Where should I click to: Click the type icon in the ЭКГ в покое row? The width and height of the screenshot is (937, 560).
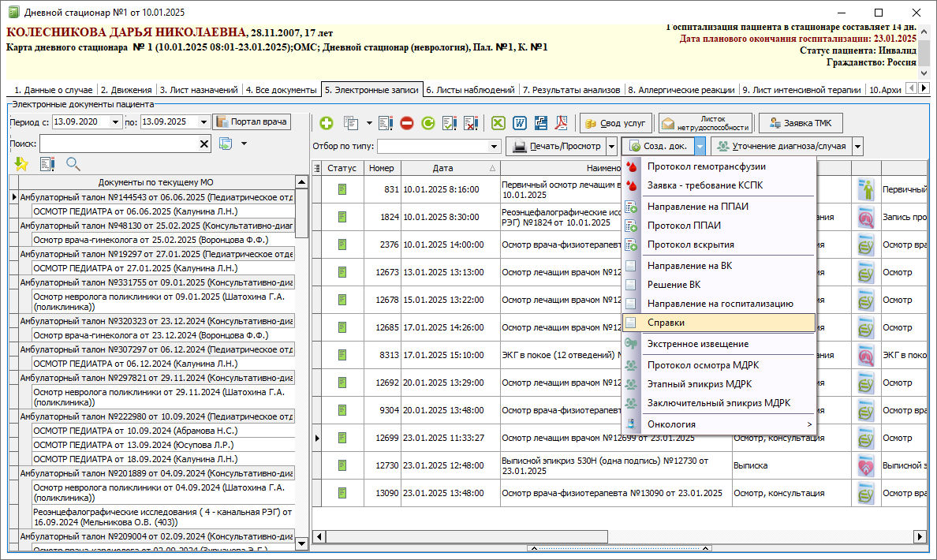[x=866, y=355]
